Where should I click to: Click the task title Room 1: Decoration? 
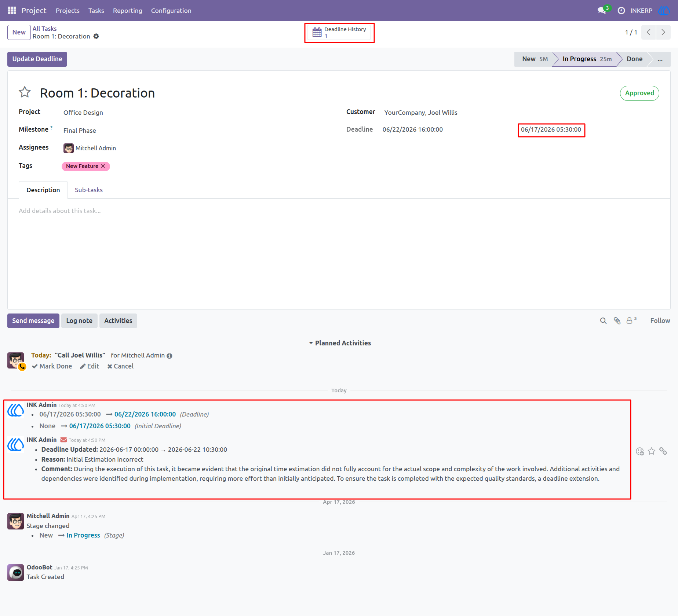coord(97,93)
